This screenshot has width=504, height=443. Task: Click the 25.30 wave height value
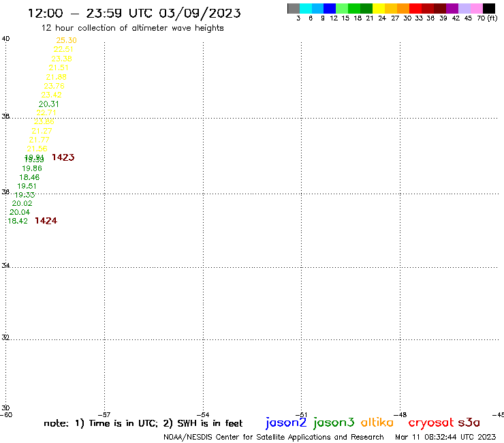coord(67,40)
